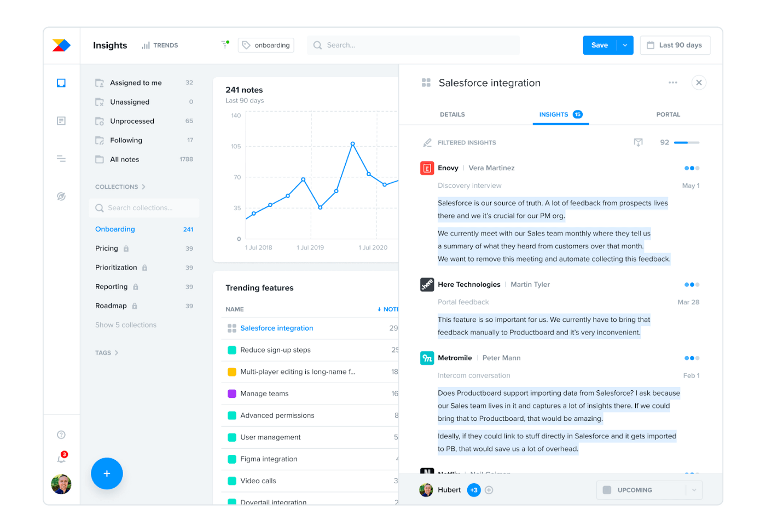Open the Roadmap lines icon in the left rail
The width and height of the screenshot is (766, 532).
(x=61, y=159)
